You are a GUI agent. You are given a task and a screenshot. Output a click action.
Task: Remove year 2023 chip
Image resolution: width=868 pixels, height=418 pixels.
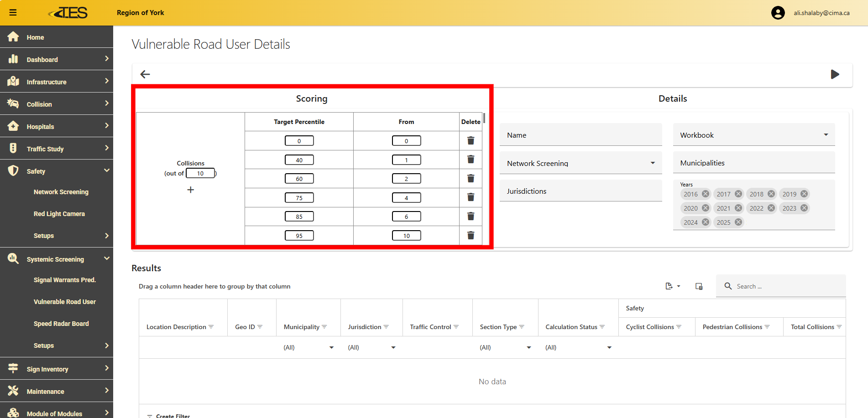[804, 208]
